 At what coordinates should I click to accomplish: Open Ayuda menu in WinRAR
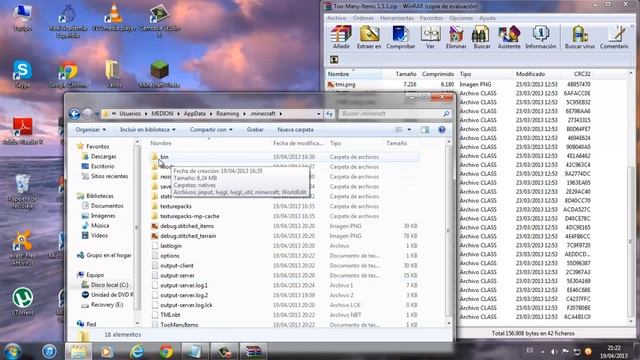click(487, 18)
